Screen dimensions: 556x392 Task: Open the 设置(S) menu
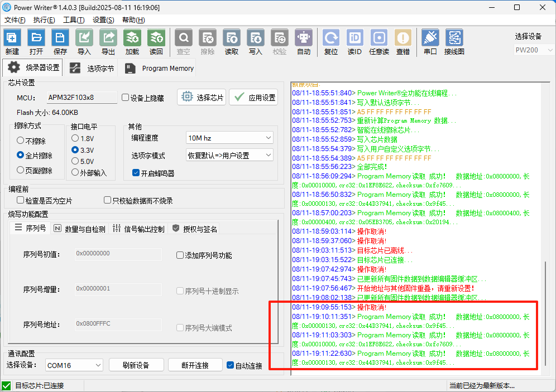click(x=103, y=20)
